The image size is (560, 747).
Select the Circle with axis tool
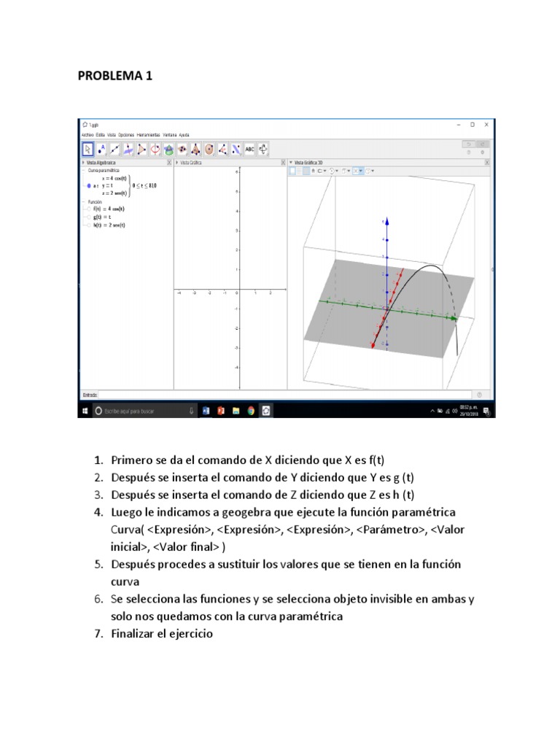coord(155,149)
